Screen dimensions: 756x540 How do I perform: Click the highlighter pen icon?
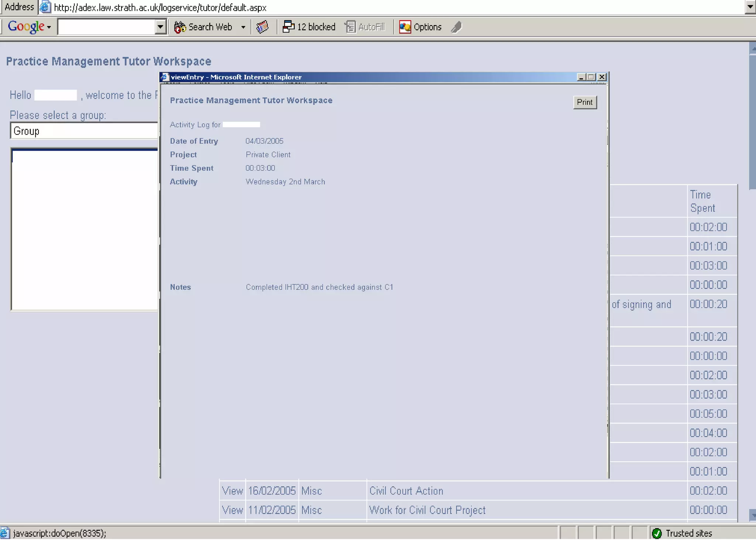tap(457, 27)
